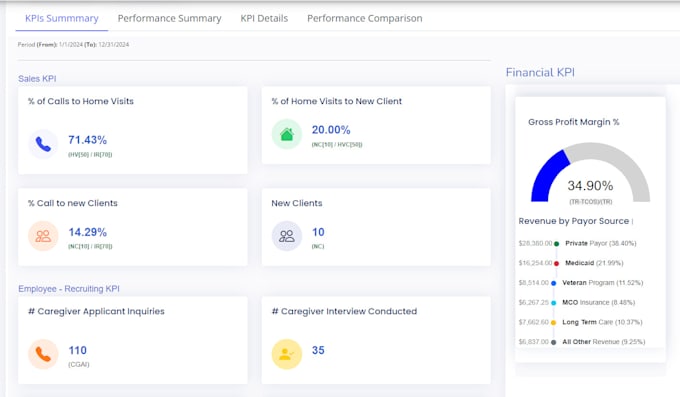This screenshot has height=397, width=680.
Task: Switch to the Performance Summary tab
Action: pyautogui.click(x=170, y=19)
